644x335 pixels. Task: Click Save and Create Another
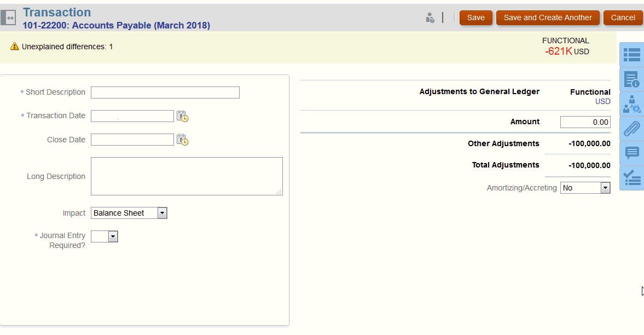[x=548, y=18]
